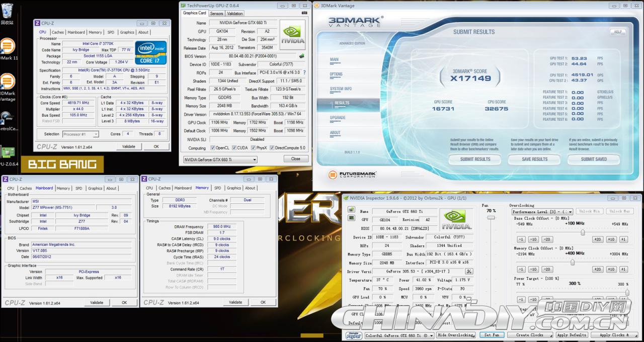Viewport: 644px width, 342px height.
Task: Select OPTIONS in the 3DMark Vantage sidebar
Action: pyautogui.click(x=336, y=74)
